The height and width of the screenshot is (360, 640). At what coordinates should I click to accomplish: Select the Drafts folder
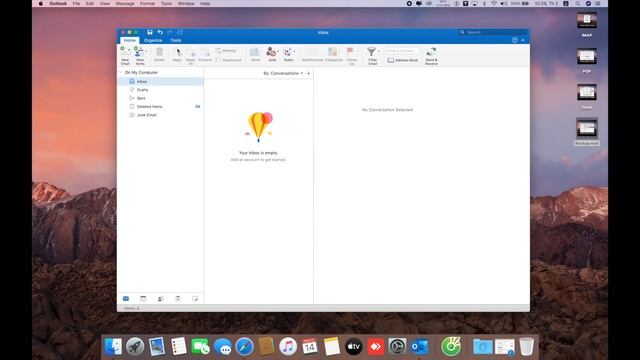coord(160,90)
